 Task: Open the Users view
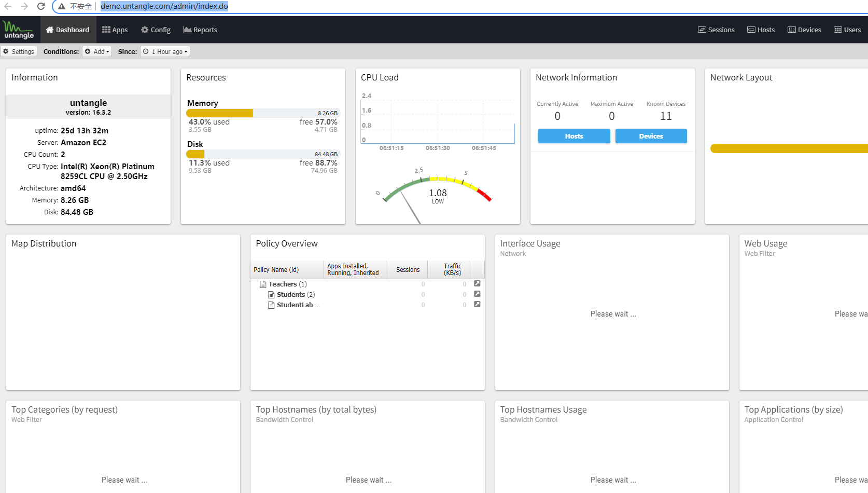point(847,30)
